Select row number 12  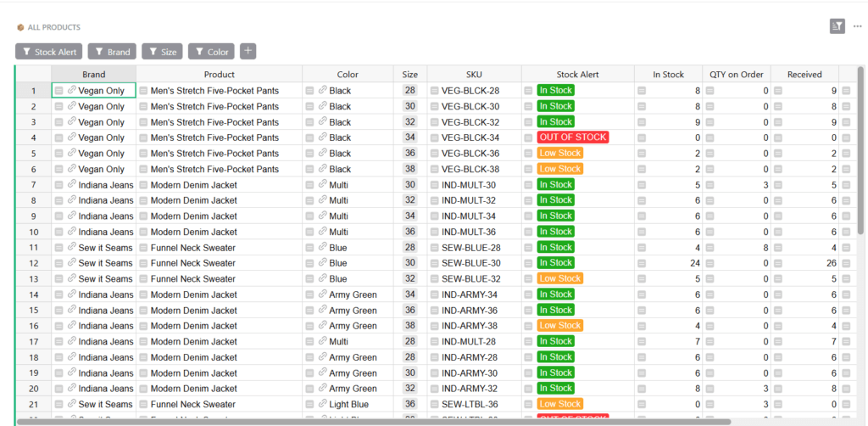point(33,263)
